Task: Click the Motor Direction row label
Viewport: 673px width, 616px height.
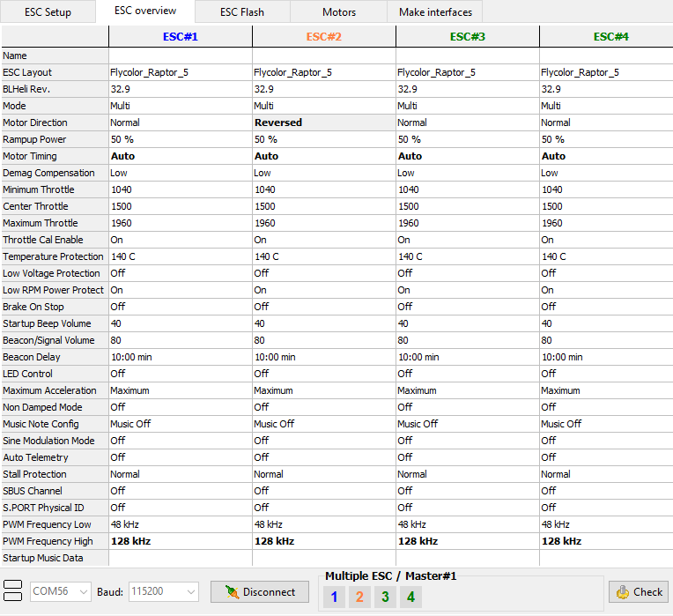Action: pos(55,122)
